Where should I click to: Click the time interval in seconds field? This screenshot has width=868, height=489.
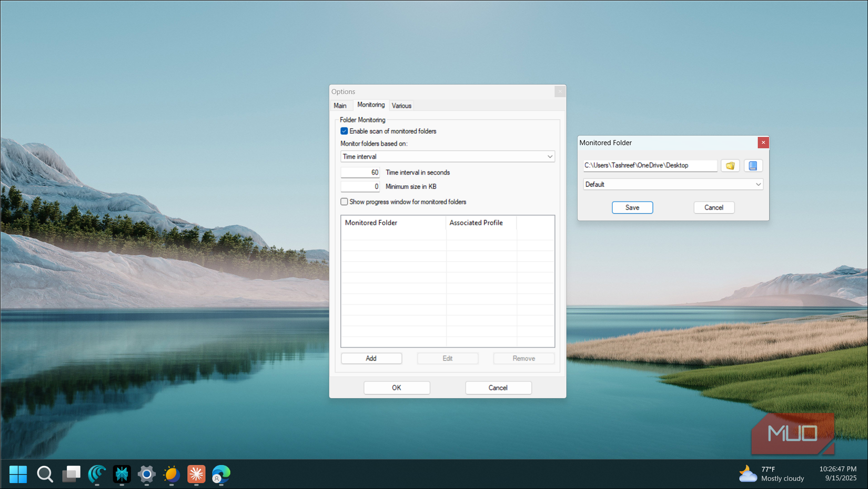(360, 172)
